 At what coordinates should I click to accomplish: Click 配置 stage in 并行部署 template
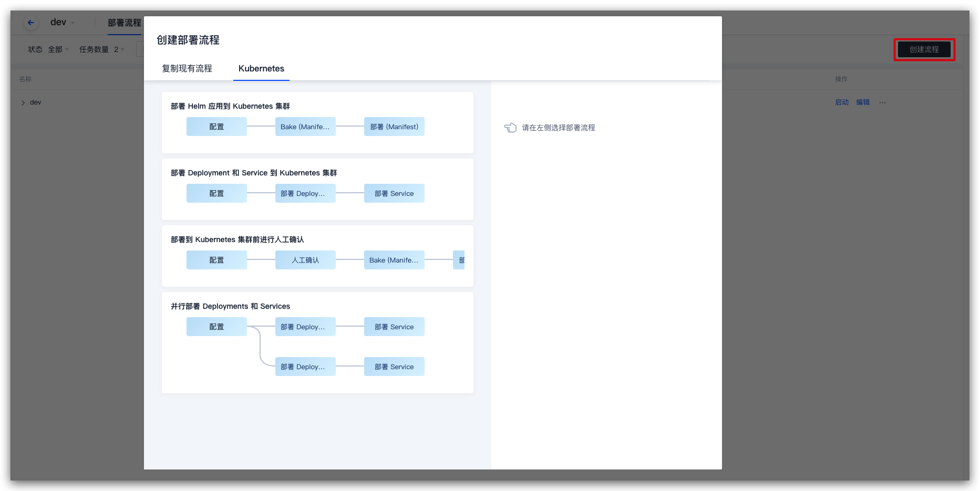click(216, 327)
